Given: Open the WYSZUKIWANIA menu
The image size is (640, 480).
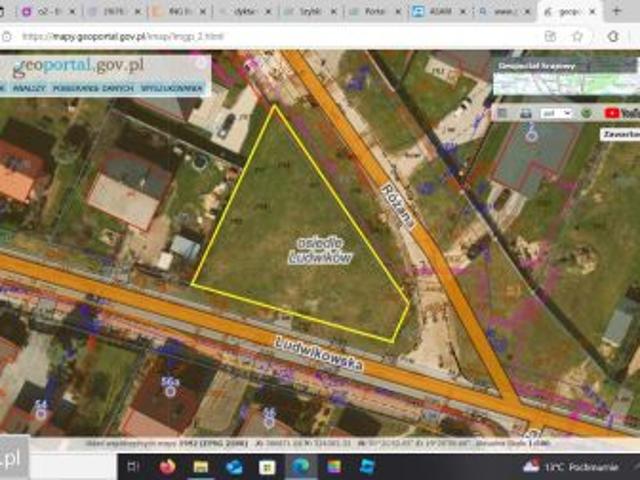Looking at the screenshot, I should point(170,88).
